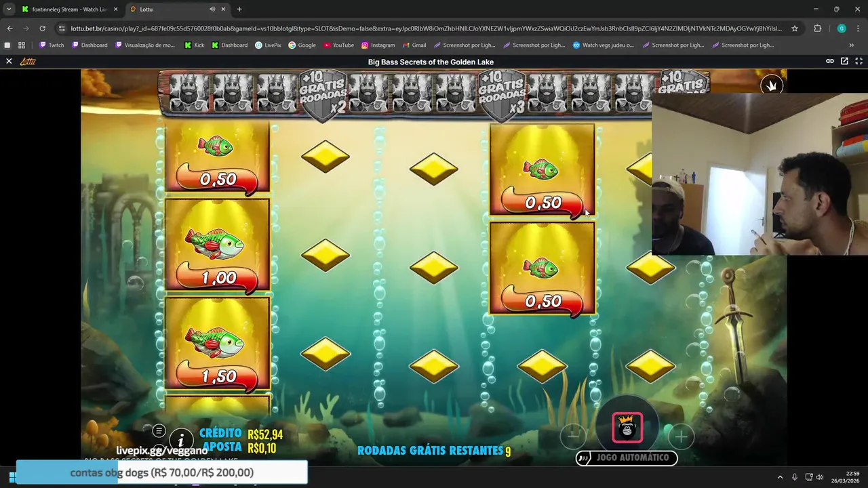
Task: Open a new browser tab
Action: [x=239, y=9]
